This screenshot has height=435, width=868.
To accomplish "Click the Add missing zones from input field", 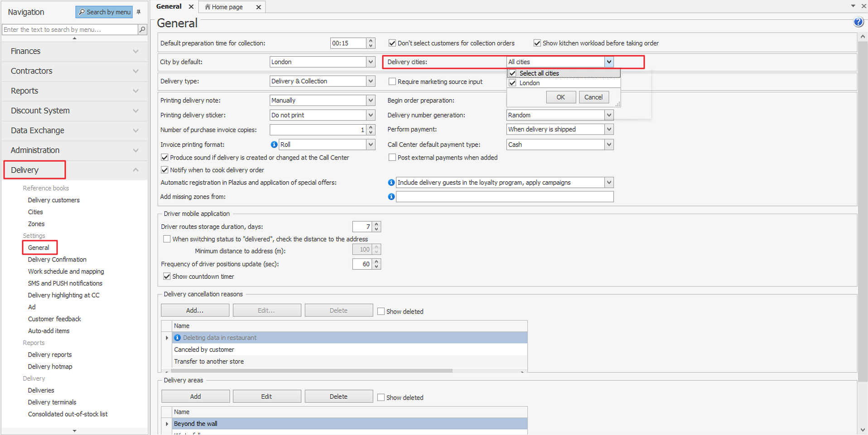I will click(x=505, y=197).
